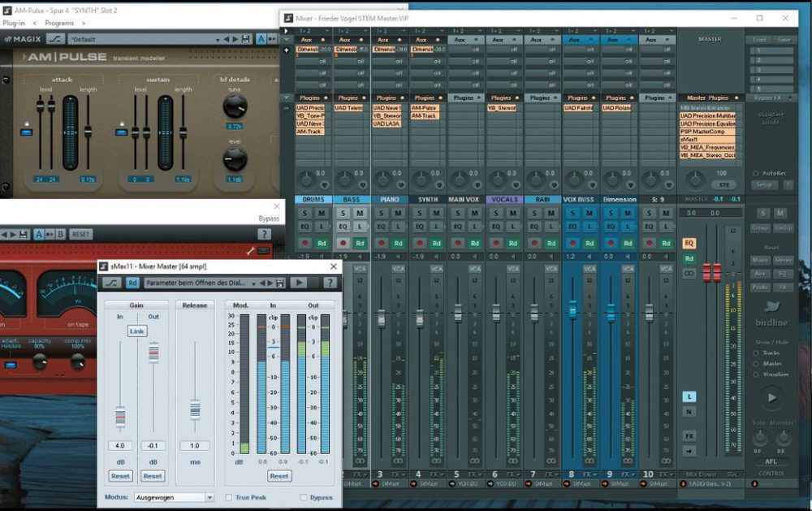Click Reset under the Out gain slider

153,476
